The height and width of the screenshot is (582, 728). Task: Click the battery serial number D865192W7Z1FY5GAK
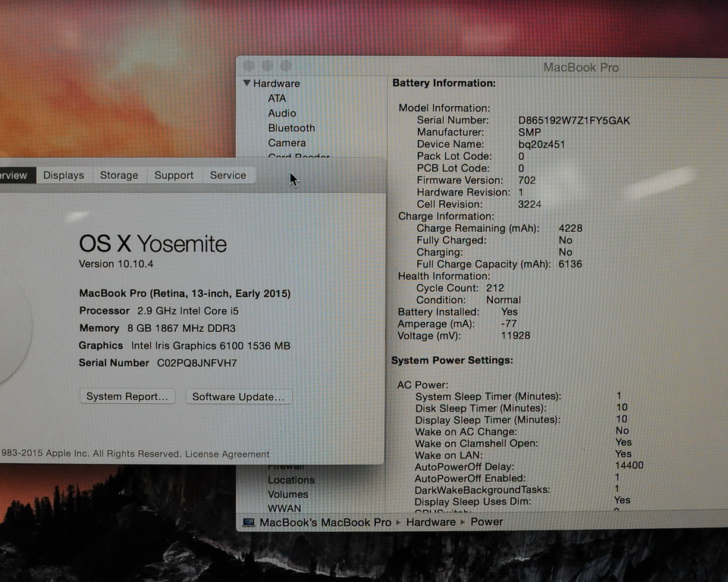574,120
